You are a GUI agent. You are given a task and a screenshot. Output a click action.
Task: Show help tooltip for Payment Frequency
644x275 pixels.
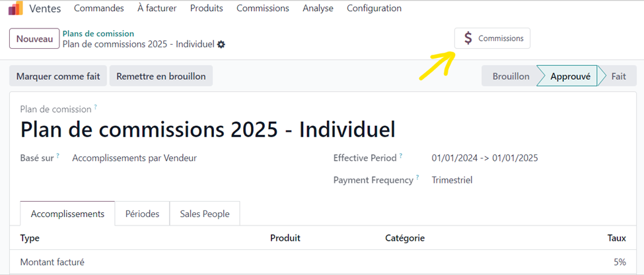point(417,178)
